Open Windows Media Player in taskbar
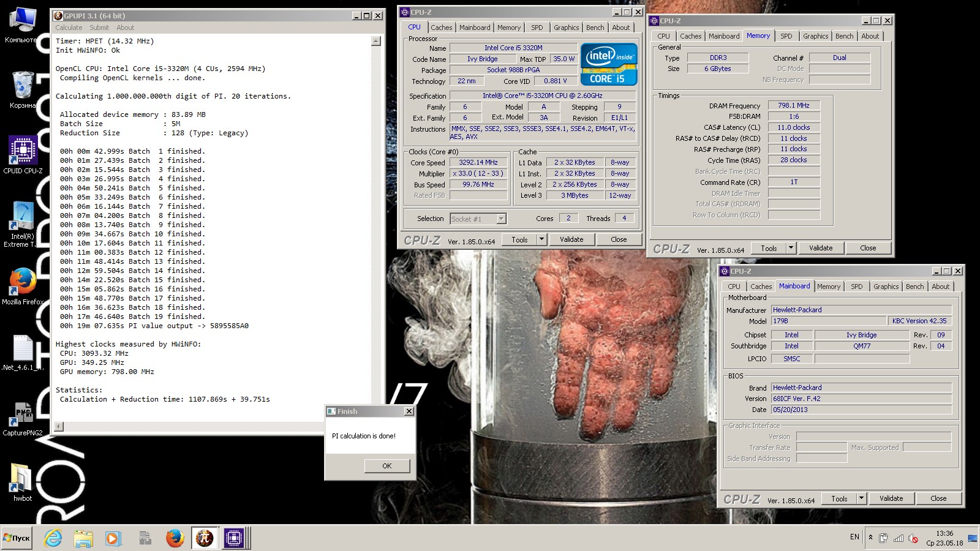This screenshot has width=980, height=551. (113, 538)
